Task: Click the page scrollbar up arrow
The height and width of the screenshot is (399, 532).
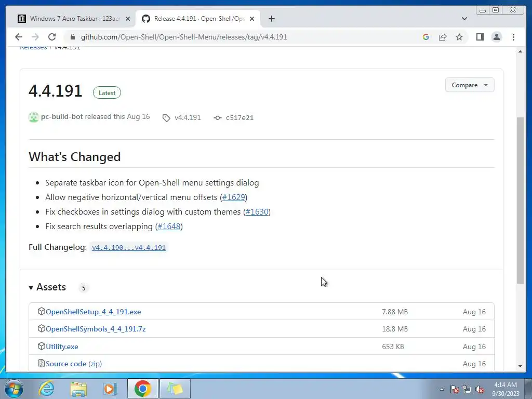Action: tap(520, 51)
